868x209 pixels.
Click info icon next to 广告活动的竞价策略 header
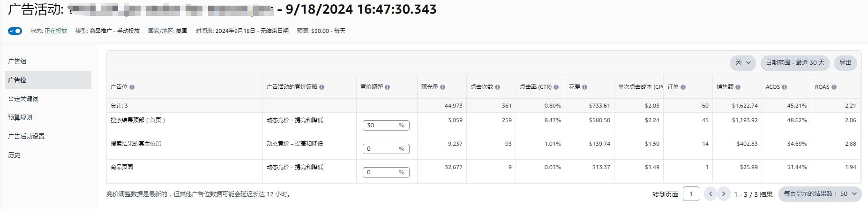coord(322,87)
